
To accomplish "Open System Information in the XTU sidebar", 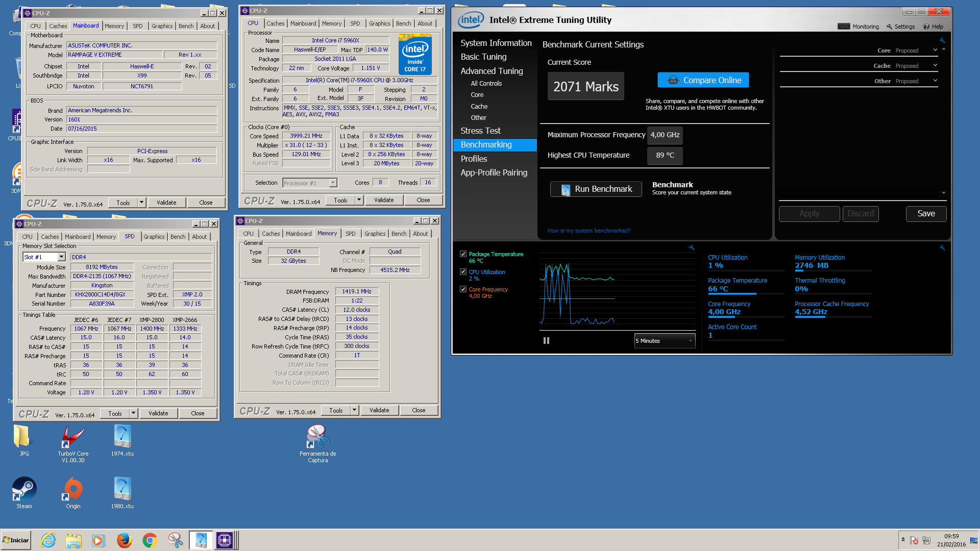I will click(496, 43).
